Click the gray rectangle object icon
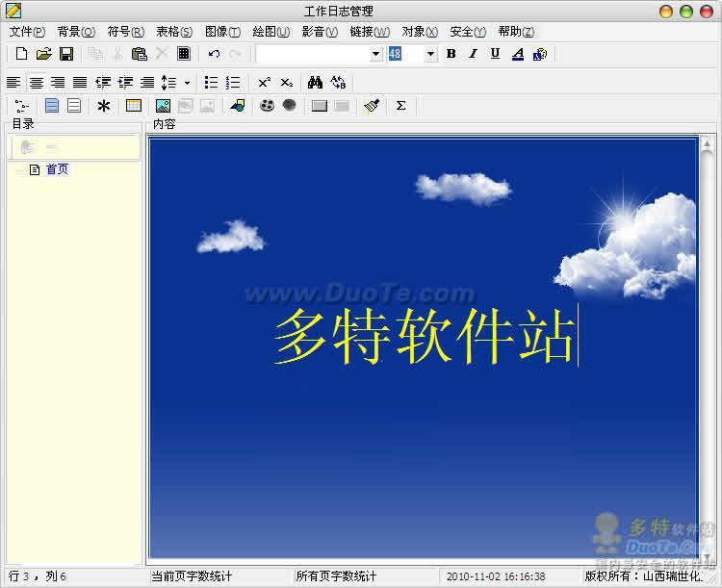This screenshot has height=588, width=722. tap(319, 107)
